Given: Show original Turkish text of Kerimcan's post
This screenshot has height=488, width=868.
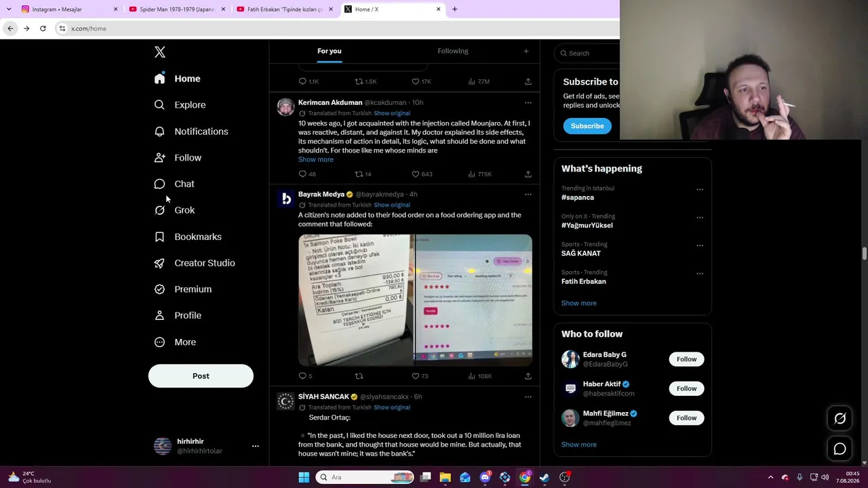Looking at the screenshot, I should [x=392, y=113].
